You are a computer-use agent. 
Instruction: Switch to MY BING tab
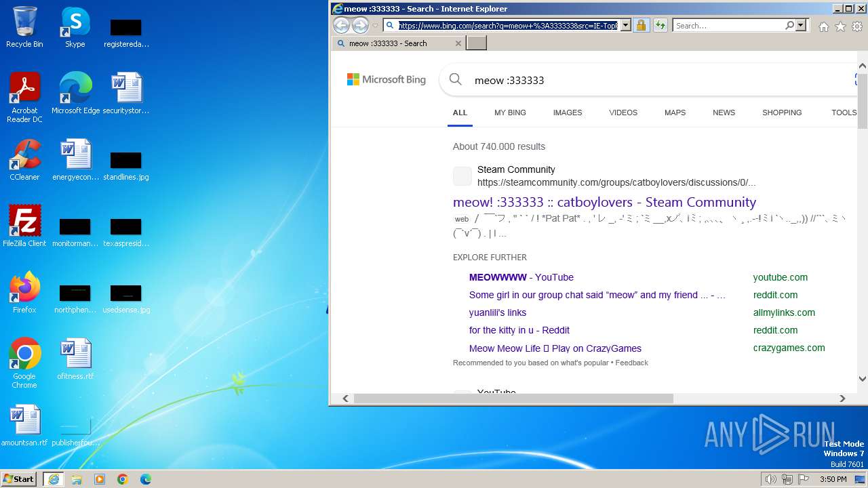pos(510,113)
